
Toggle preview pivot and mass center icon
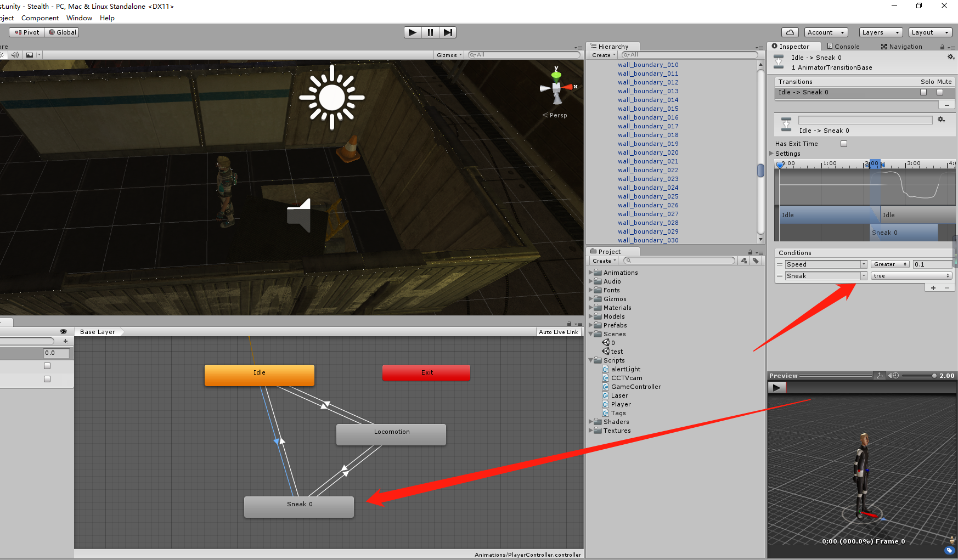coord(880,376)
